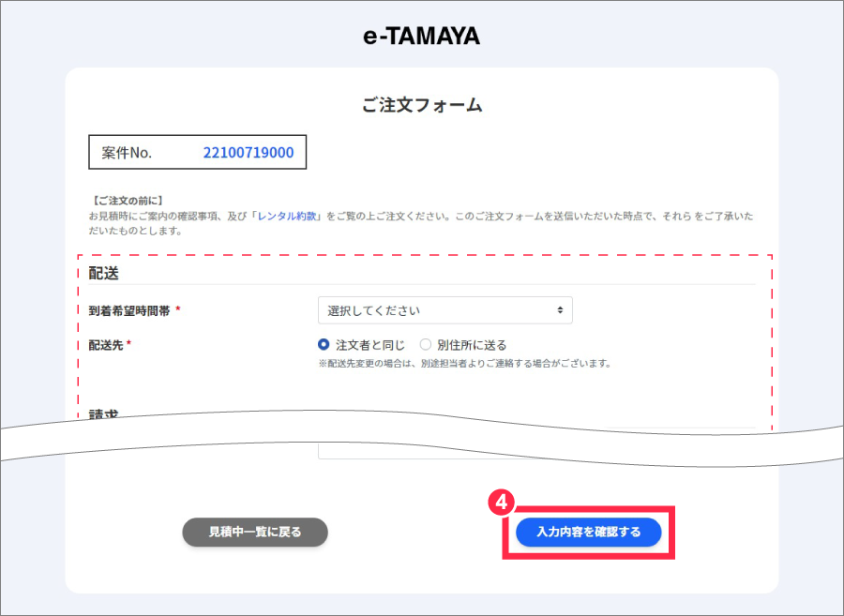Click the ご注文フォーム page heading
This screenshot has width=844, height=616.
(422, 105)
